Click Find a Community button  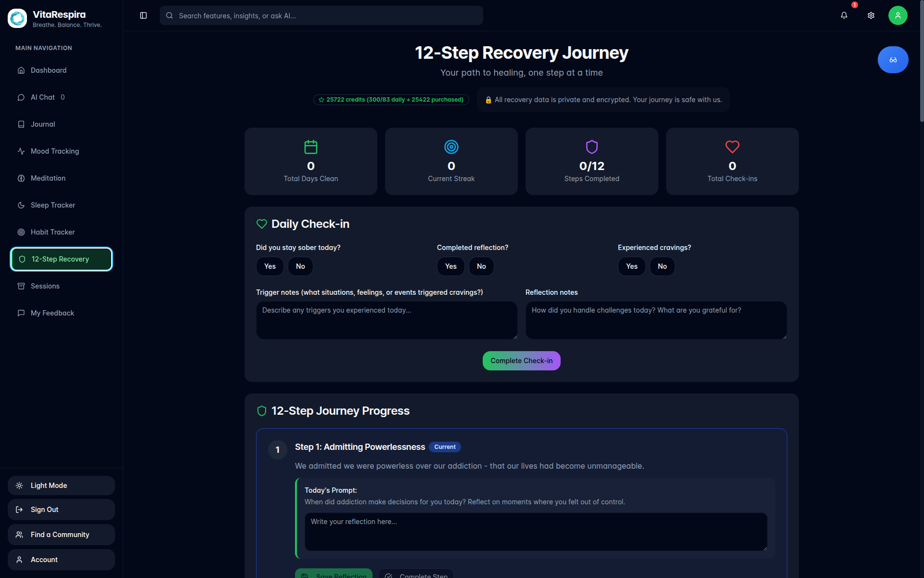61,535
